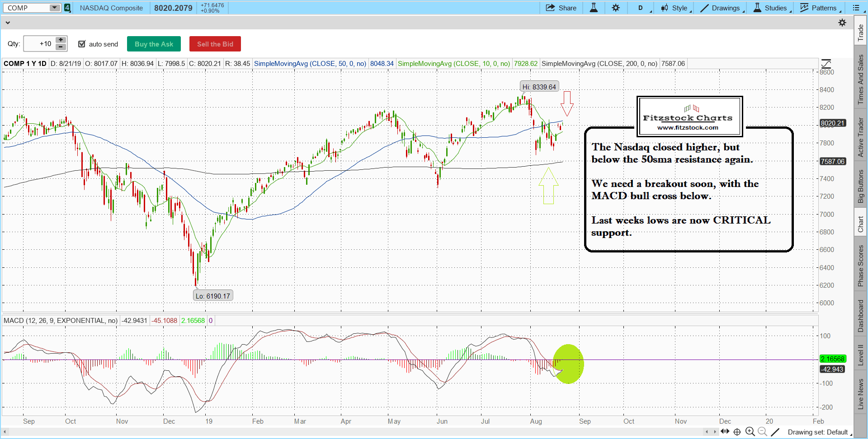Click the zoom in magnifier icon
868x439 pixels.
[x=750, y=432]
